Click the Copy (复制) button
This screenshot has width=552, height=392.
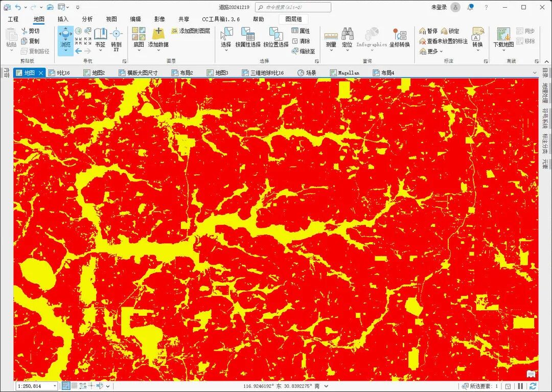coord(30,41)
